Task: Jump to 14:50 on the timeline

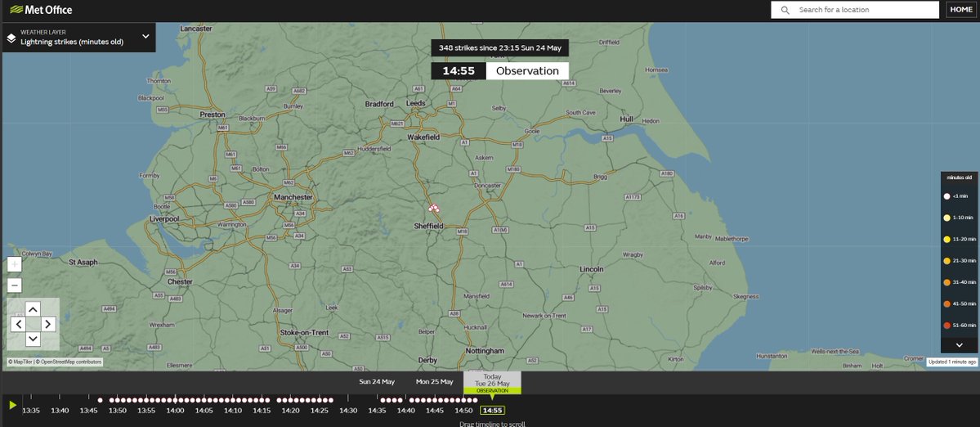Action: [463, 411]
